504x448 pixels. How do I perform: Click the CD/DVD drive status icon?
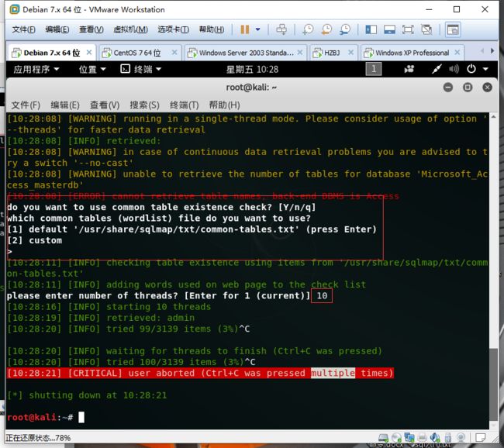[397, 438]
